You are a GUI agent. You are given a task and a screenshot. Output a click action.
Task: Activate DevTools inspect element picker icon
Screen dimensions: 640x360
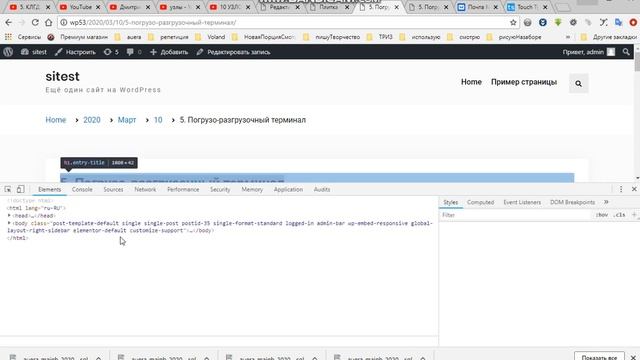(8, 189)
